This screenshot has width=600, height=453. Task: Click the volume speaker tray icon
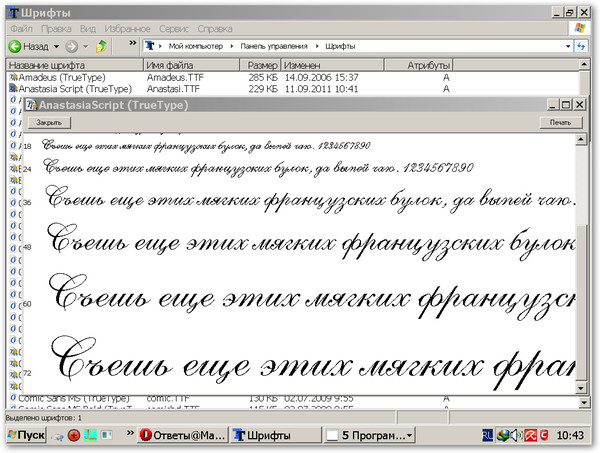click(516, 436)
